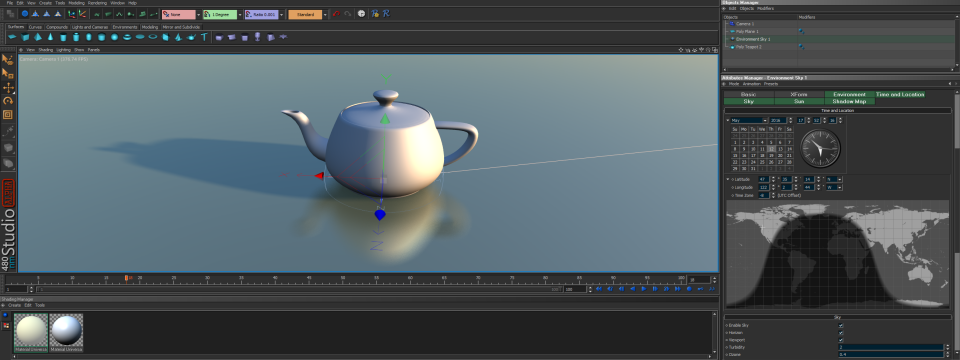Click the wine glass primitive shelf icon
The image size is (960, 360).
(257, 37)
